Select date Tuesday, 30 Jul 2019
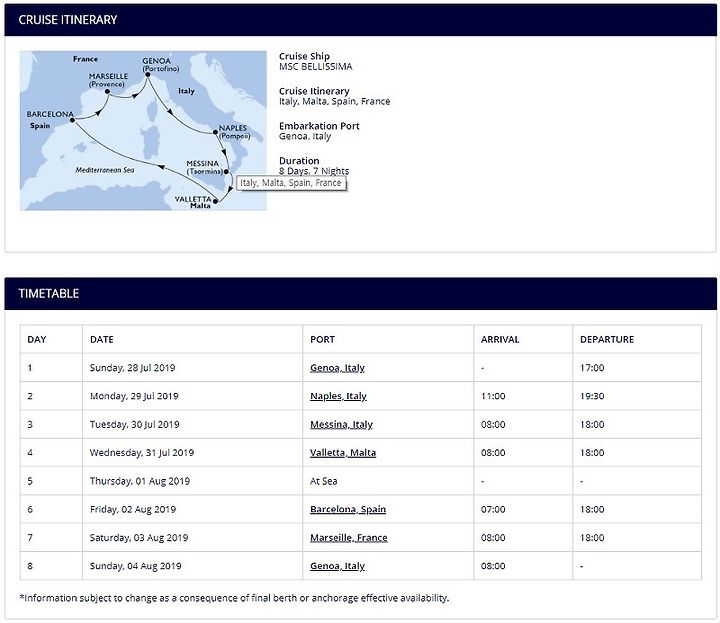 (135, 425)
